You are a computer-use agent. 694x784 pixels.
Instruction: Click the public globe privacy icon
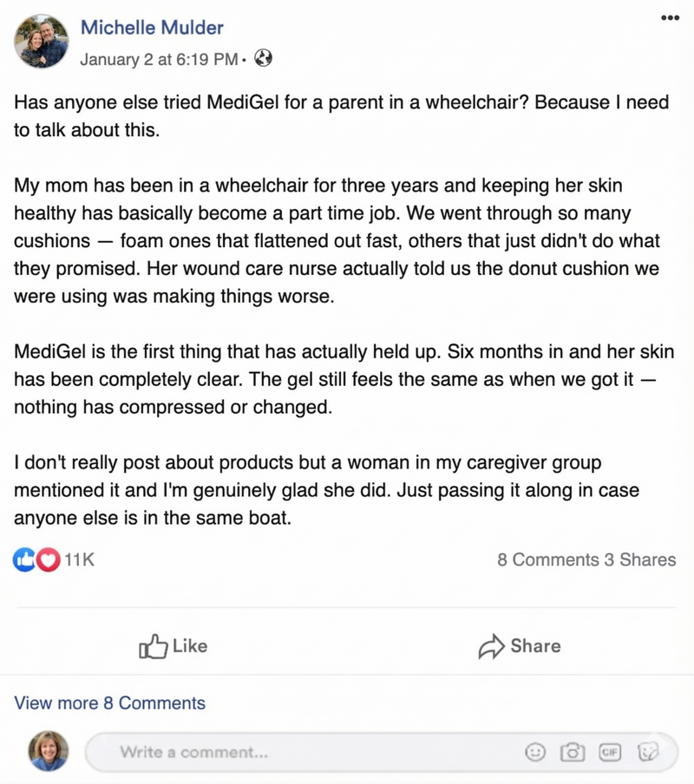(264, 59)
